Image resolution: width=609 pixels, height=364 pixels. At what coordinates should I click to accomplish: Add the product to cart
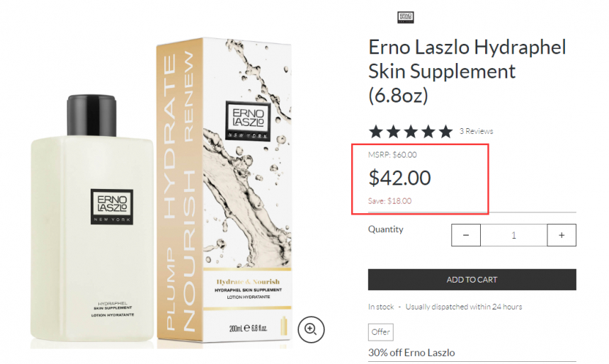[472, 280]
